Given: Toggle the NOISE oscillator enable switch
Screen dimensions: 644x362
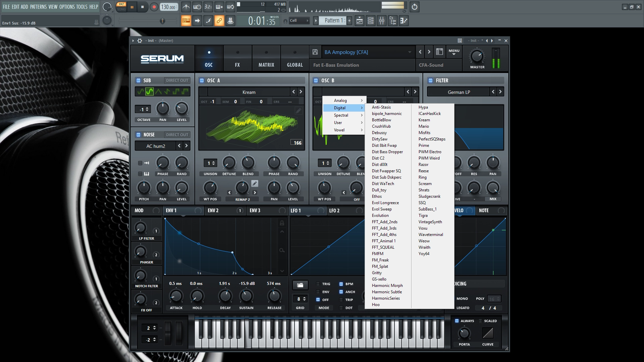Looking at the screenshot, I should 138,135.
